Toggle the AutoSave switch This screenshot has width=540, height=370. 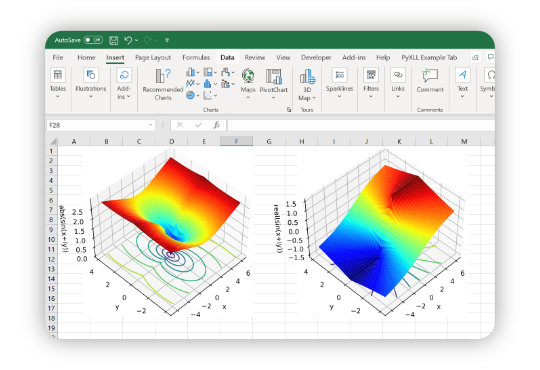point(93,40)
